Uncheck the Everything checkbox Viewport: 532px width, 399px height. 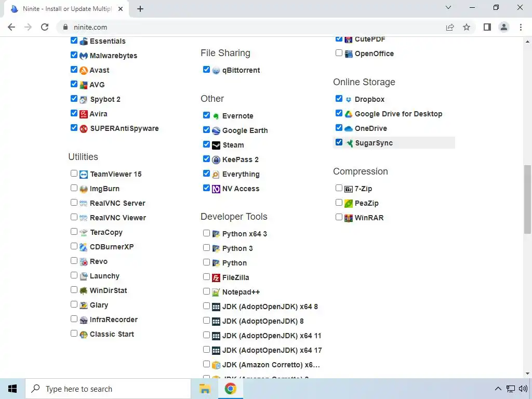point(206,173)
